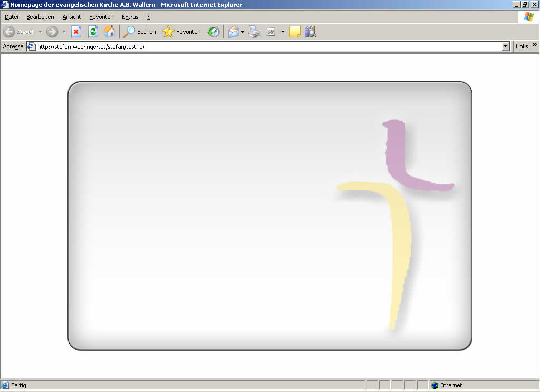The width and height of the screenshot is (540, 392).
Task: Open Suchen search pane
Action: [139, 32]
